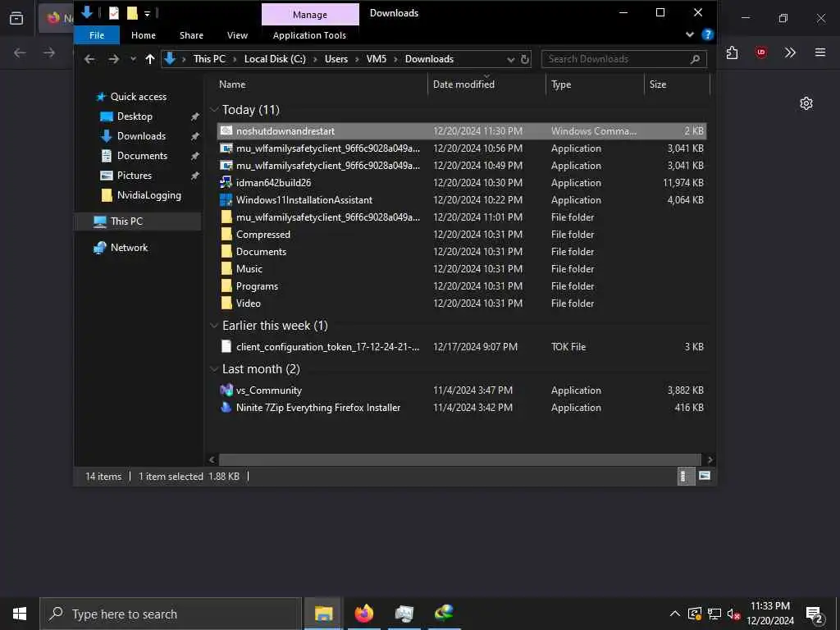
Task: Click the search magnifier icon
Action: click(x=696, y=59)
